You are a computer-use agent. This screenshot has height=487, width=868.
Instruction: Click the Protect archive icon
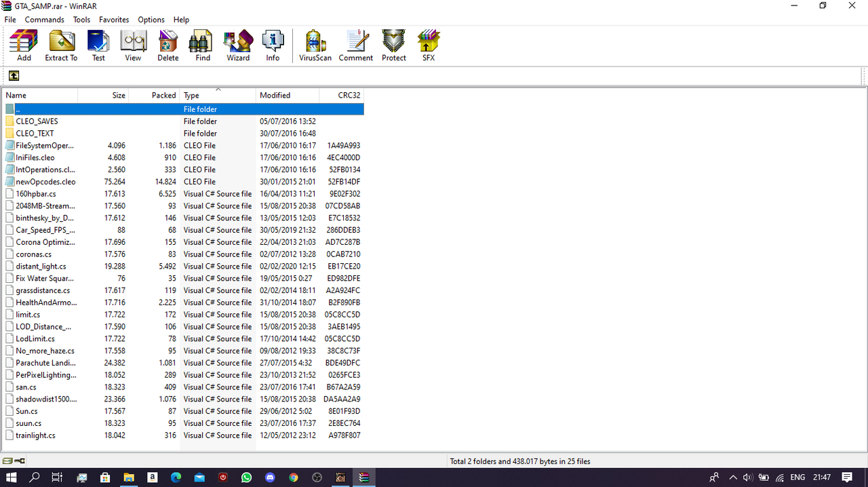(x=393, y=45)
